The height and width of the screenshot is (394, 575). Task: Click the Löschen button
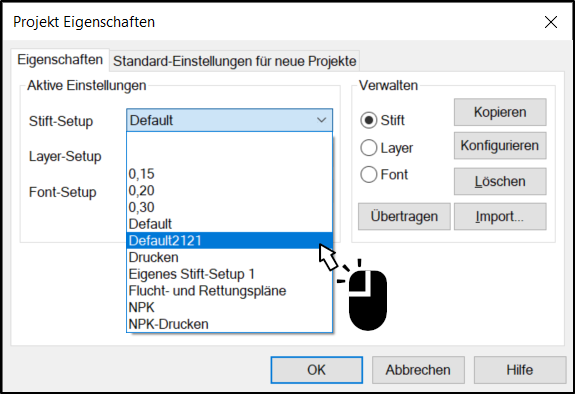pyautogui.click(x=500, y=181)
